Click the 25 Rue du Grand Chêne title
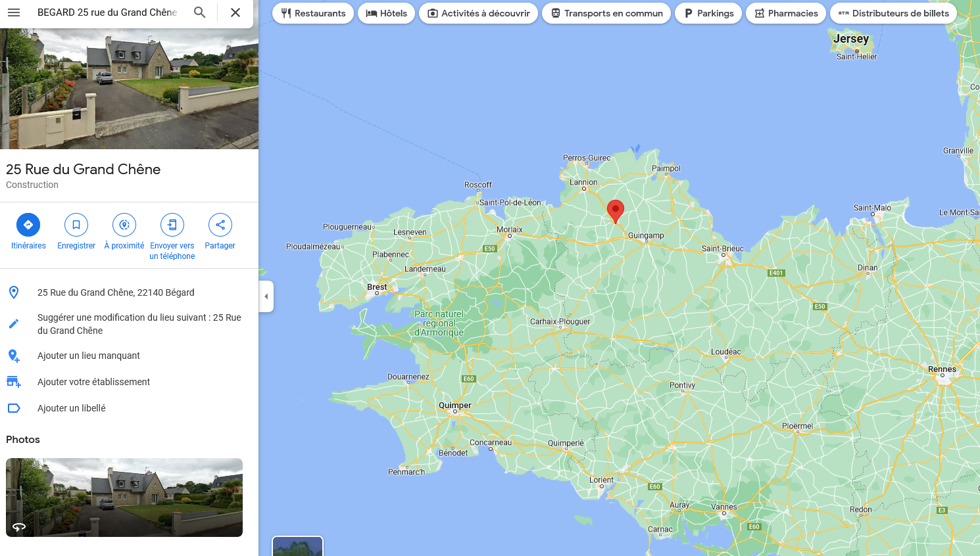The width and height of the screenshot is (980, 556). (84, 169)
